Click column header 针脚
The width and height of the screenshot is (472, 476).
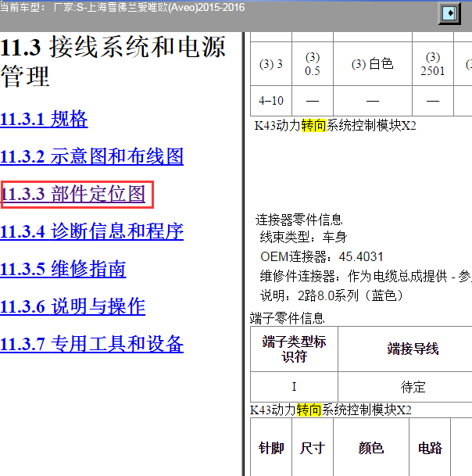pyautogui.click(x=270, y=448)
